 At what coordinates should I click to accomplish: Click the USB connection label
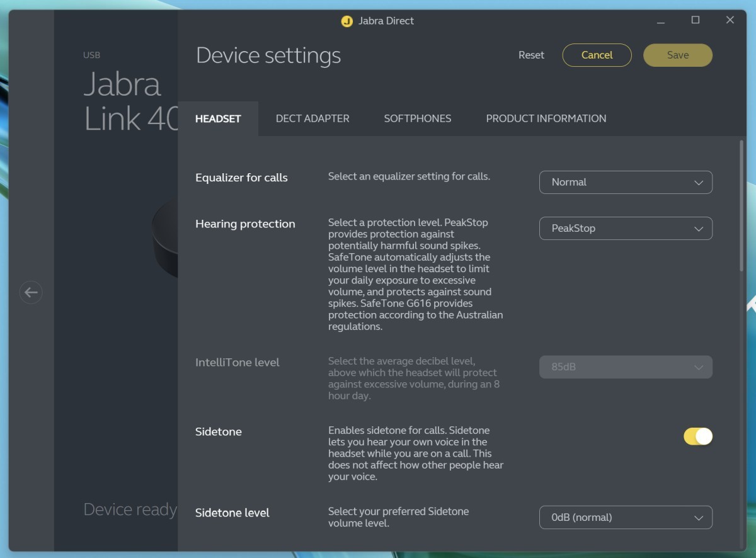pyautogui.click(x=91, y=55)
